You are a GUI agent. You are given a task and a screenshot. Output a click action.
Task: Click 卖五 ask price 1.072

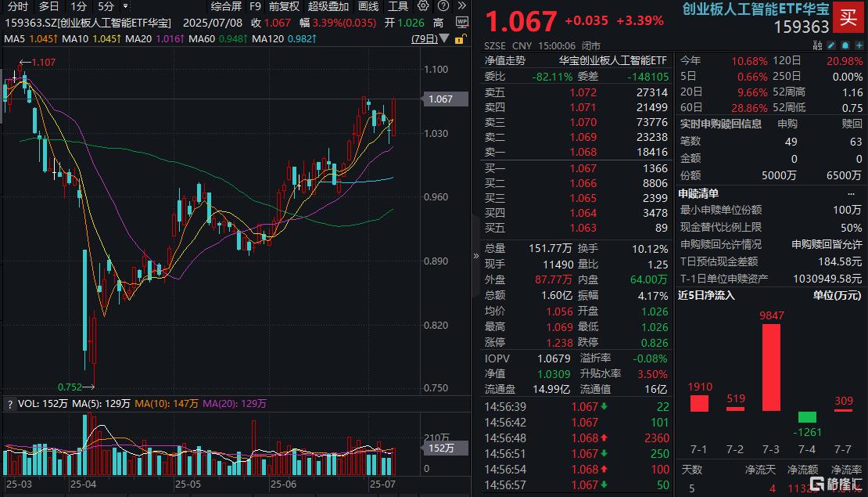point(583,92)
